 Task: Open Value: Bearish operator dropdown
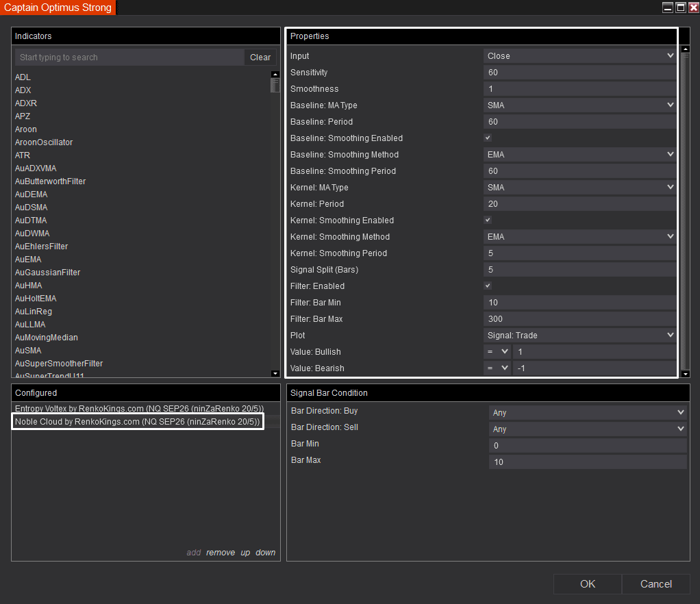497,368
